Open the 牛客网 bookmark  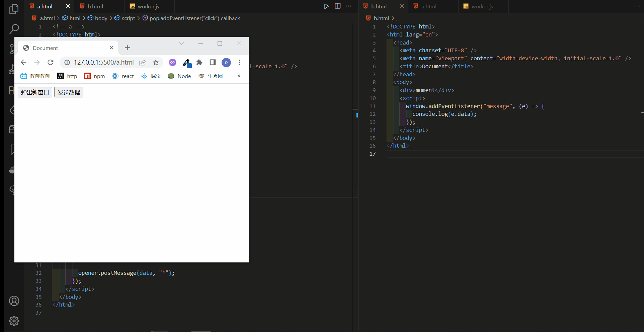click(211, 76)
